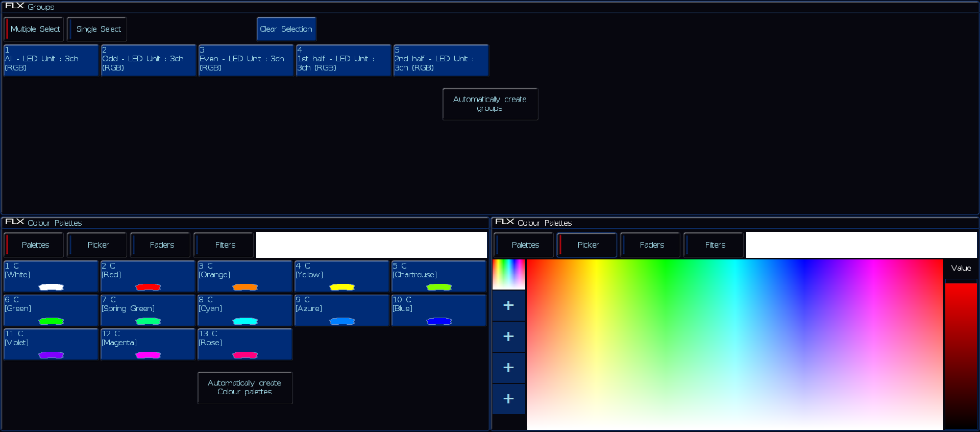The height and width of the screenshot is (432, 980).
Task: Choose the Chartreuse colour palette tile
Action: [x=438, y=276]
